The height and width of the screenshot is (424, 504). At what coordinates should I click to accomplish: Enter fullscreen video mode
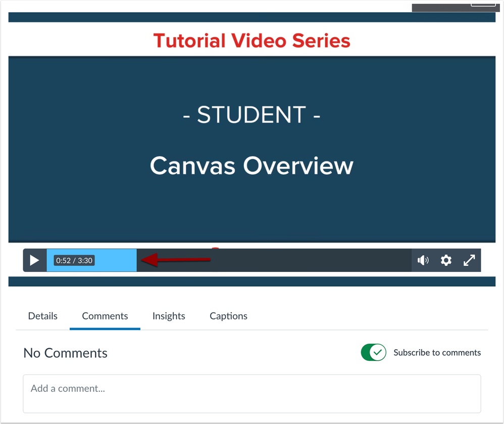pyautogui.click(x=469, y=260)
